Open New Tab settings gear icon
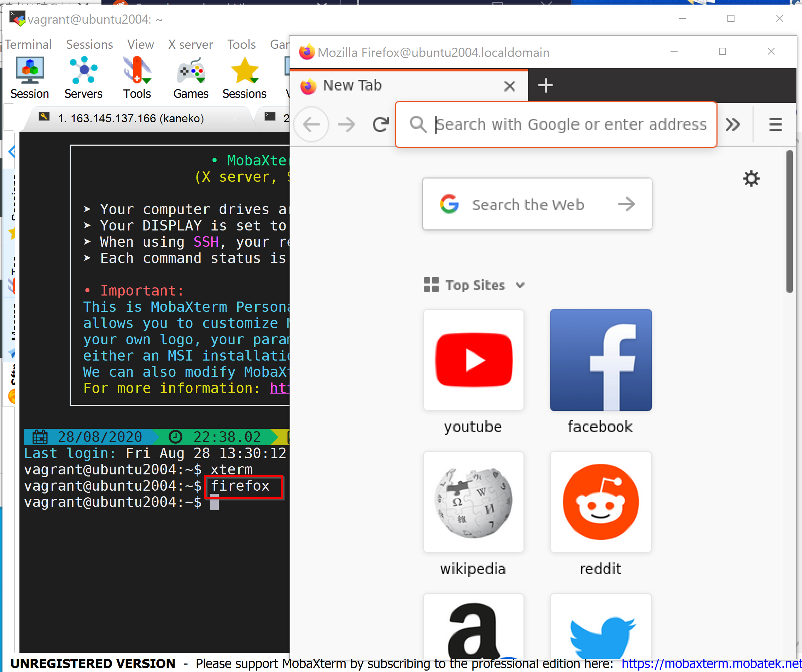 (x=751, y=179)
